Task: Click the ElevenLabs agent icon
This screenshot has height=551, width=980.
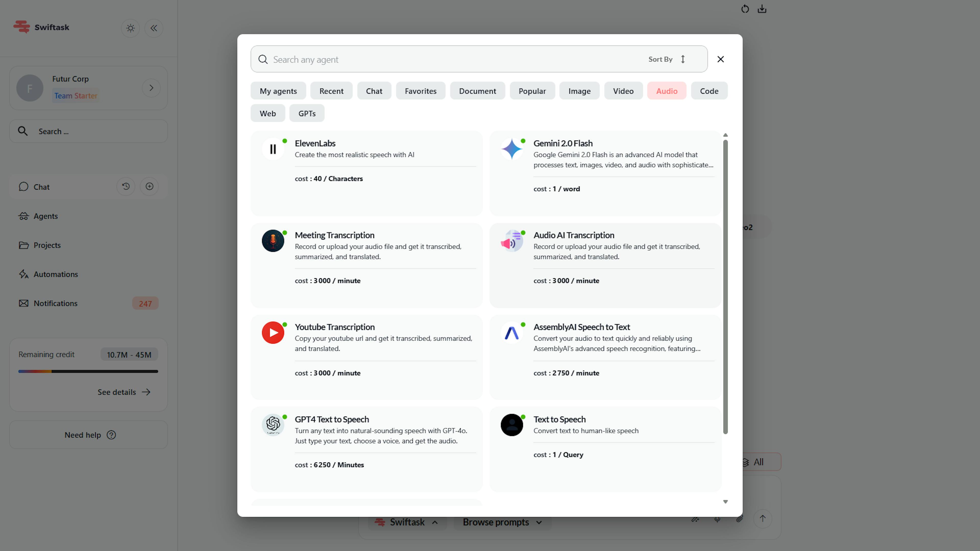Action: coord(273,149)
